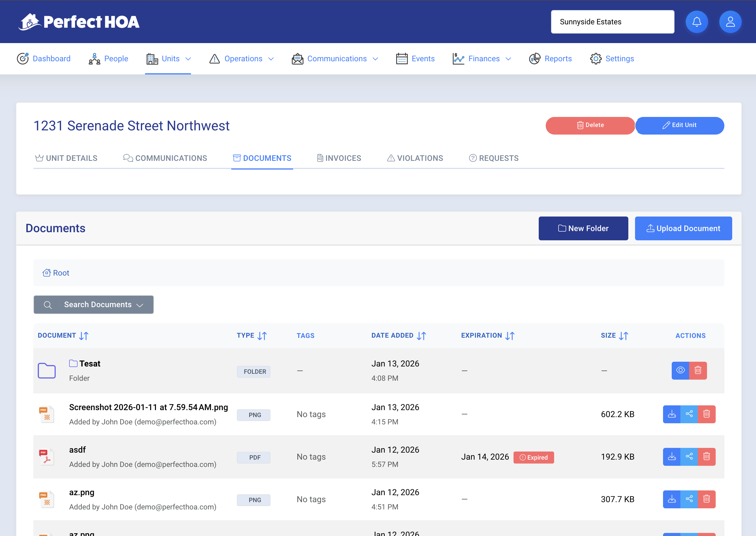Click the PerfectHOA logo
The image size is (756, 536).
point(79,22)
